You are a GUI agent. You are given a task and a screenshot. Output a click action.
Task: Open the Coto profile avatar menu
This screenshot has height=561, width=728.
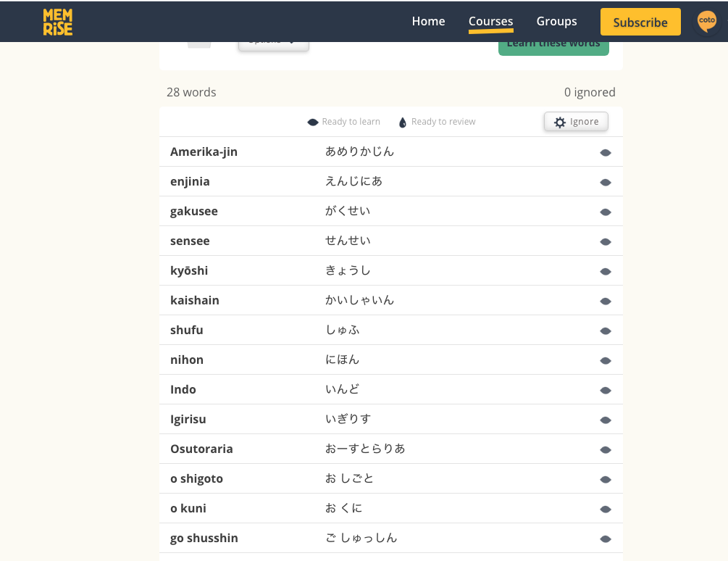point(706,22)
